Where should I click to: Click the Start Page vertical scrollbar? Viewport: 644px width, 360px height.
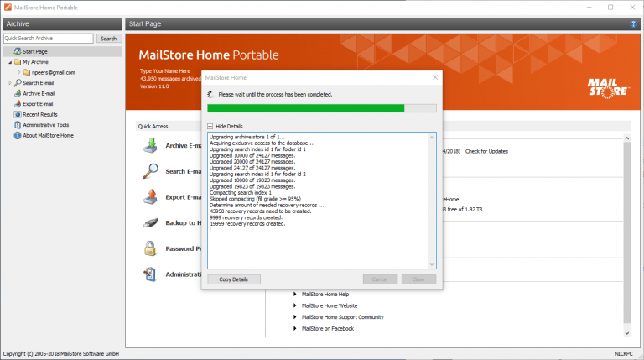coord(626,235)
